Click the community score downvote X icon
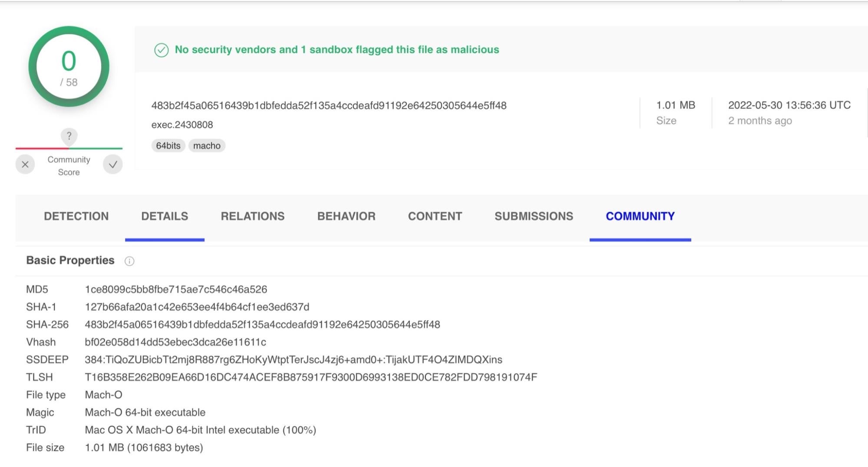This screenshot has height=467, width=868. [25, 165]
